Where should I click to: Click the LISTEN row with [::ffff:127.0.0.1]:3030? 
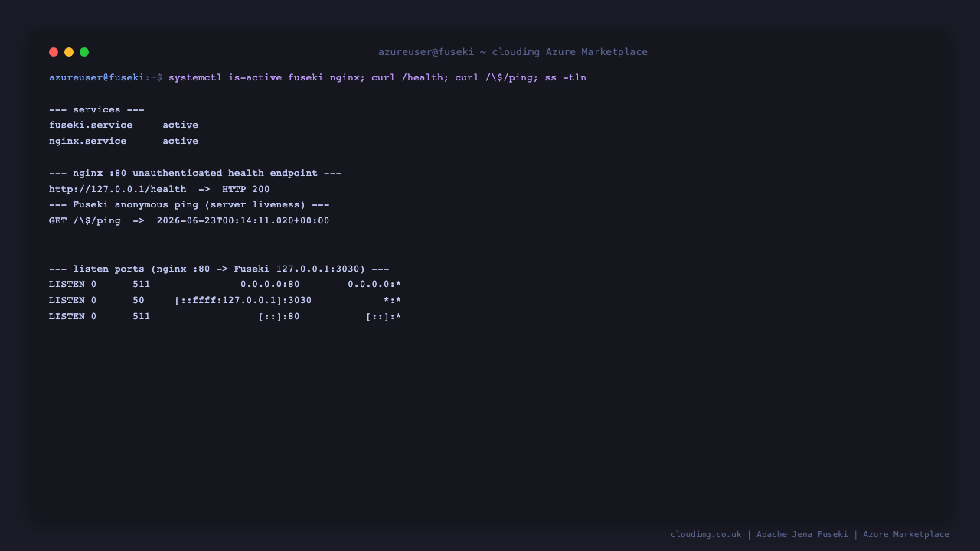225,300
